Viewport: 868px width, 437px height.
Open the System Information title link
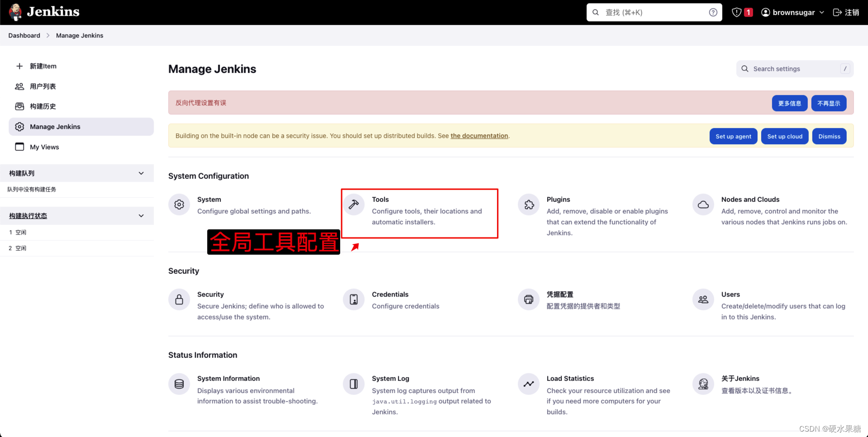(228, 379)
